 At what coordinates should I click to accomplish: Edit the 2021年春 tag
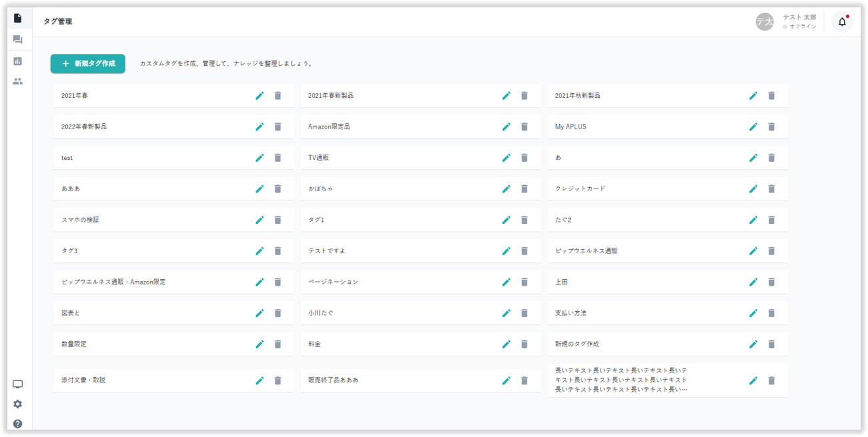(260, 96)
